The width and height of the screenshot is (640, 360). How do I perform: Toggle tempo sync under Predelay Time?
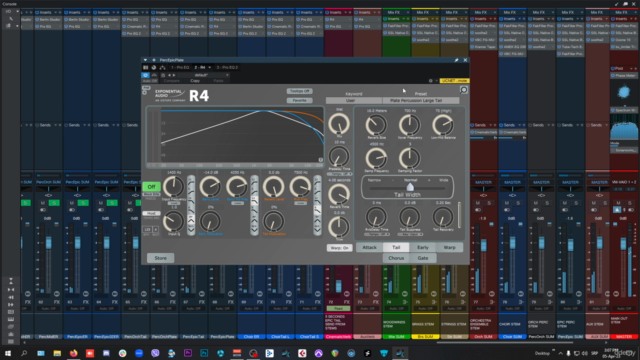coord(339,174)
